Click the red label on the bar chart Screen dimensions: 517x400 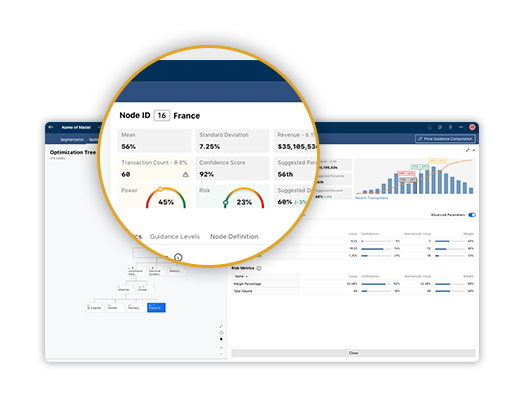(406, 173)
